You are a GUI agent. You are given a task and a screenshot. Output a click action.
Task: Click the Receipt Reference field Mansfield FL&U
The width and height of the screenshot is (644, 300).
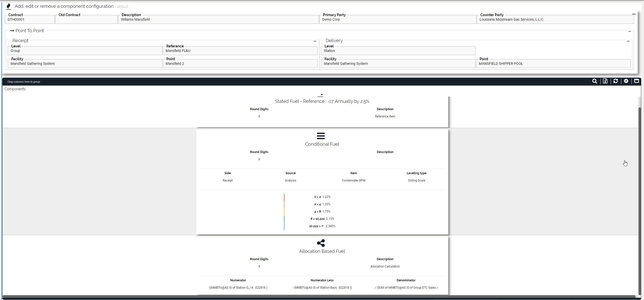(240, 51)
